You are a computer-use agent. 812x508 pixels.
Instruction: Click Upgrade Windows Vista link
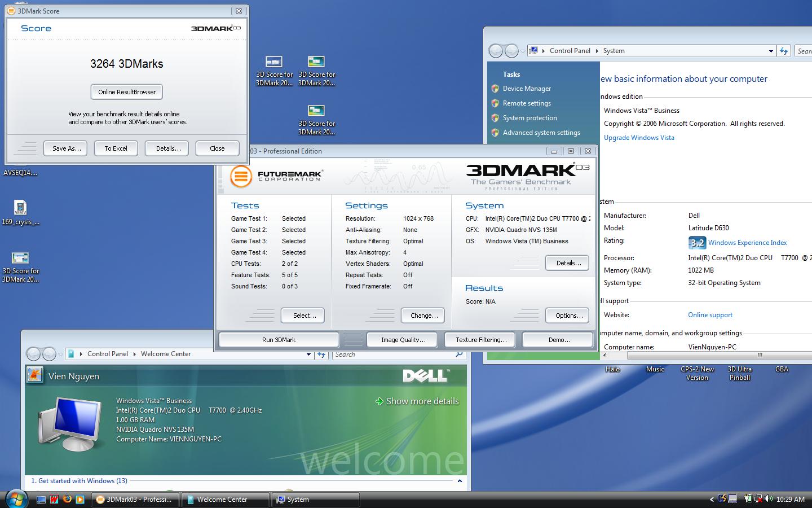click(x=639, y=138)
